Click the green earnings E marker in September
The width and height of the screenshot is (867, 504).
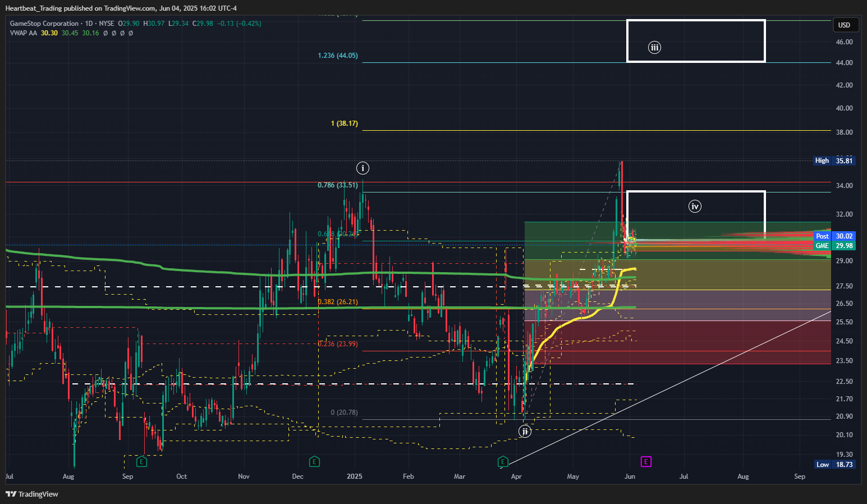coord(142,461)
